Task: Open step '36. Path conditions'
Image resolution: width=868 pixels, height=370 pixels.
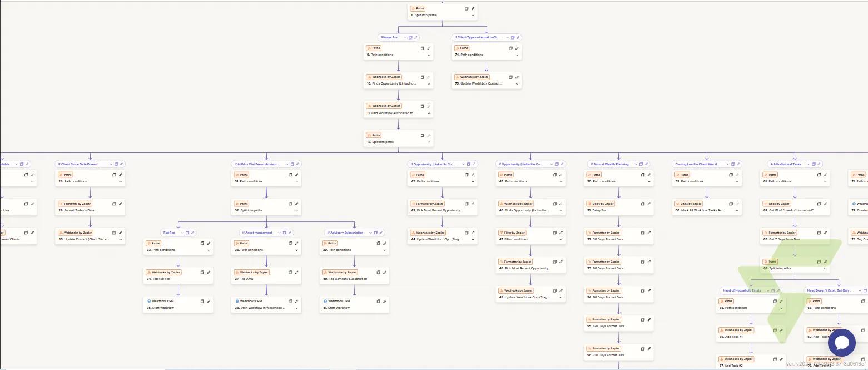Action: point(266,246)
